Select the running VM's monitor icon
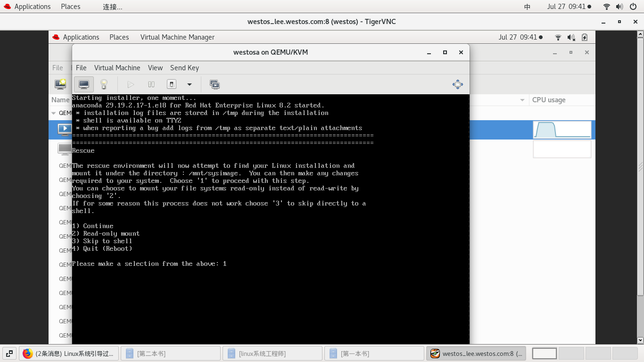644x362 pixels. tap(65, 129)
